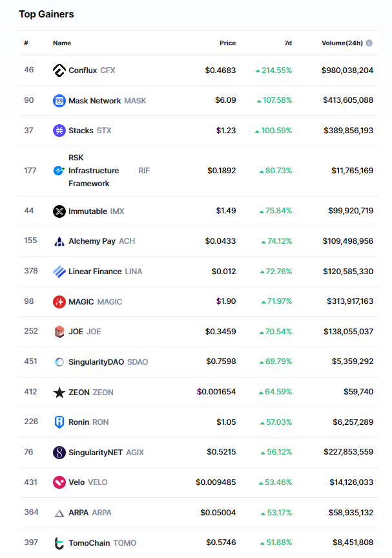
Task: Click the Stacks STX logo icon
Action: tap(59, 131)
